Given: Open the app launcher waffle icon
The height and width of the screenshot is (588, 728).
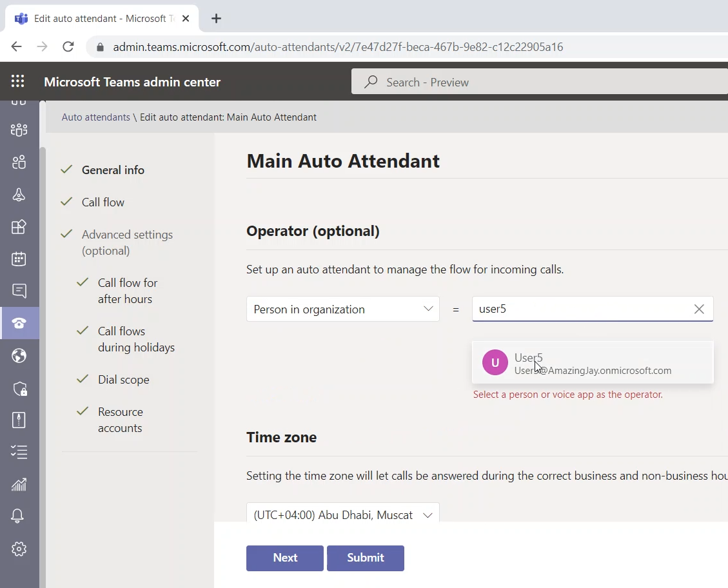Looking at the screenshot, I should (18, 82).
